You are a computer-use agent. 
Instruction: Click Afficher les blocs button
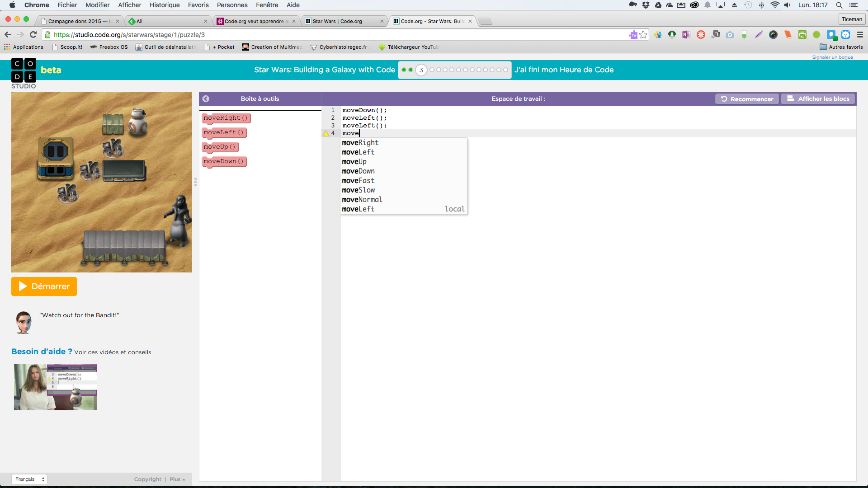818,99
